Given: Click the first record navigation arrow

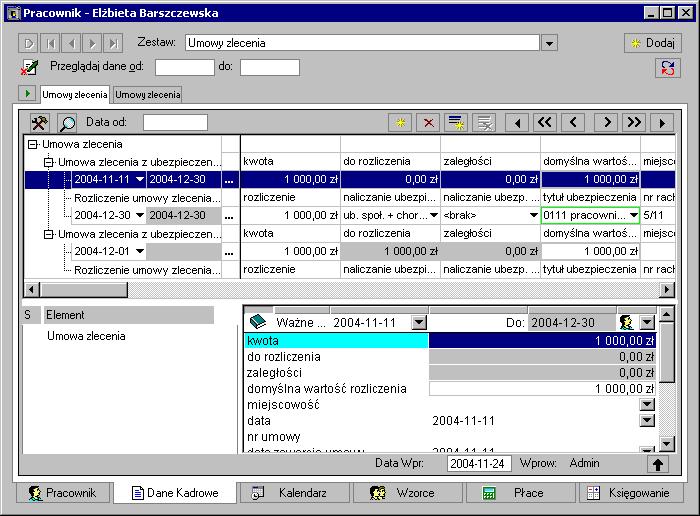Looking at the screenshot, I should (51, 43).
